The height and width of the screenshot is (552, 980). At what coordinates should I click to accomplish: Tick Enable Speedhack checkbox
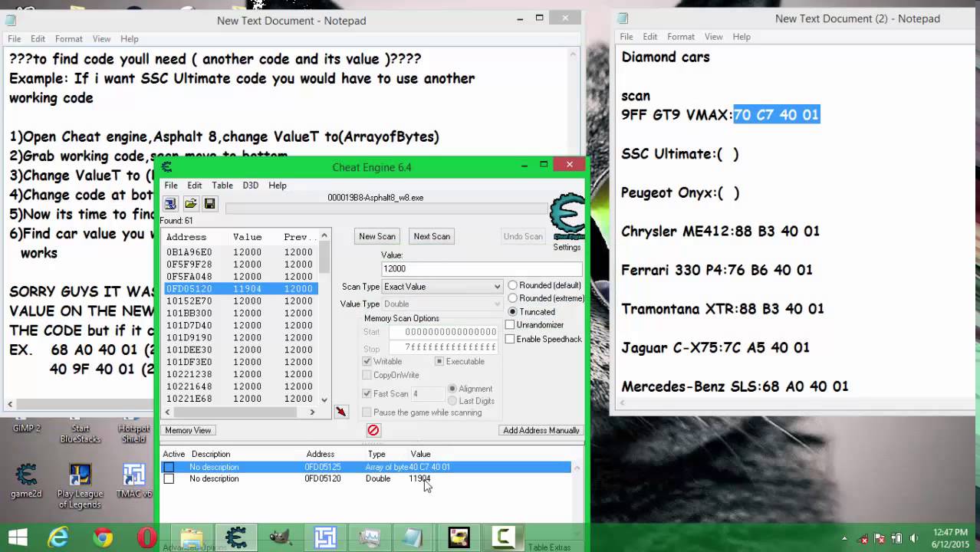(x=510, y=339)
